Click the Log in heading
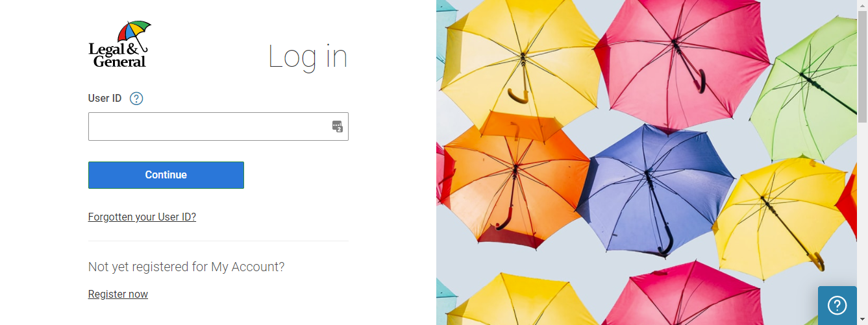The width and height of the screenshot is (868, 325). [308, 57]
